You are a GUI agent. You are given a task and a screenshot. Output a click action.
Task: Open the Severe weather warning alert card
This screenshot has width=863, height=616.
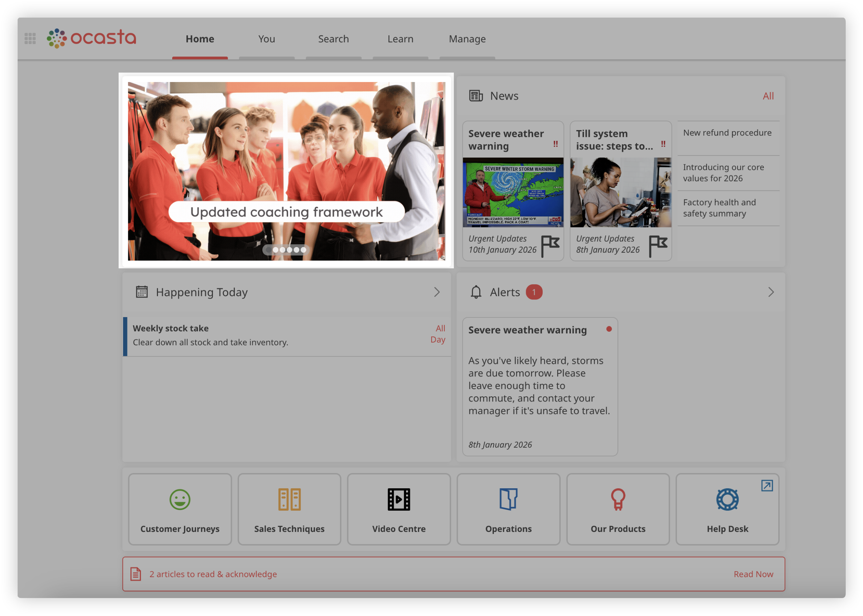pyautogui.click(x=539, y=386)
